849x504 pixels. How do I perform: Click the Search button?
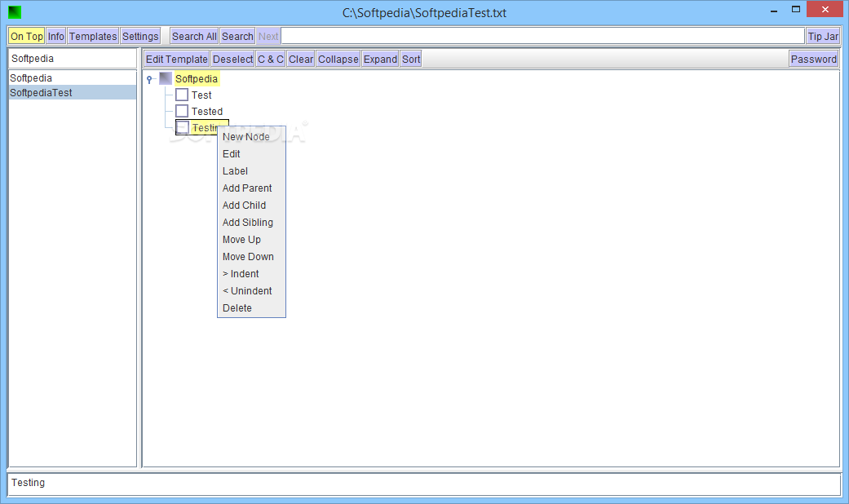[x=237, y=36]
